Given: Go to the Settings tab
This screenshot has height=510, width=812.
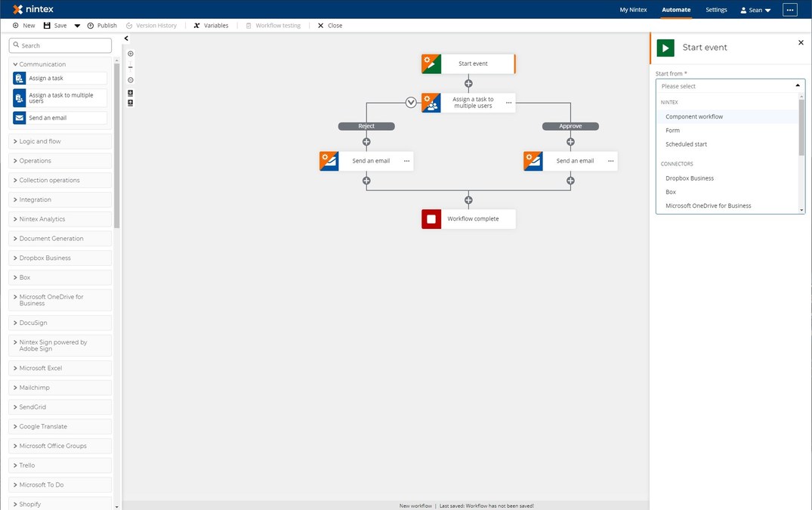Looking at the screenshot, I should tap(716, 10).
